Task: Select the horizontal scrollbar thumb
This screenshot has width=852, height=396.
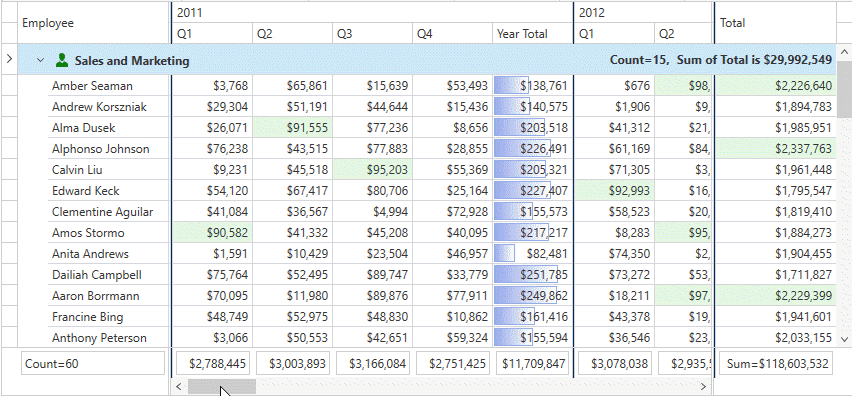Action: 222,386
